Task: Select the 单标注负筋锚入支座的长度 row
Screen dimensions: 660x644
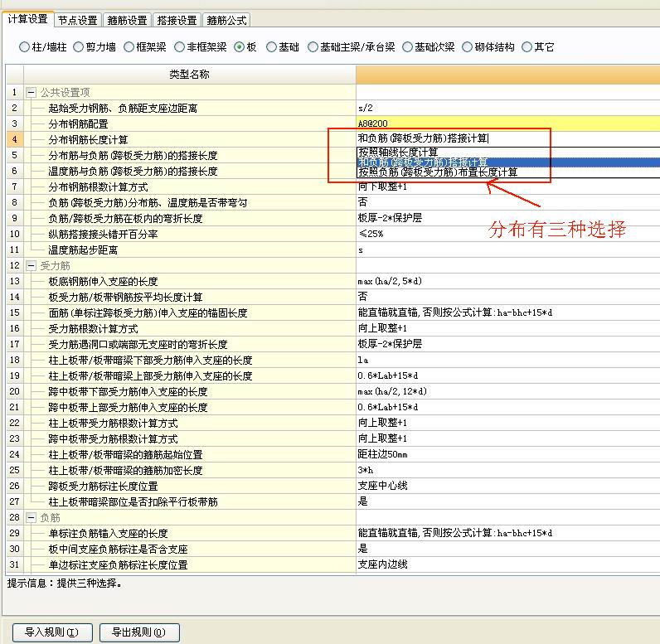Action: 189,534
